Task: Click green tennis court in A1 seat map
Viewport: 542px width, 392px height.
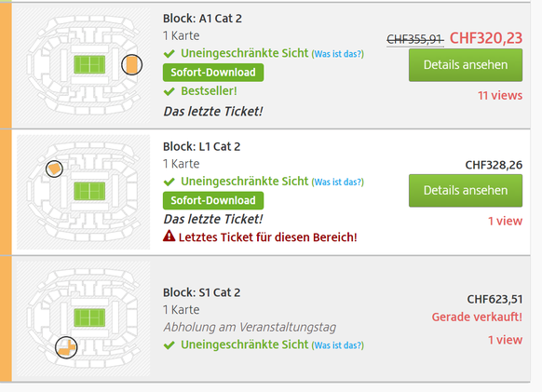Action: point(89,64)
